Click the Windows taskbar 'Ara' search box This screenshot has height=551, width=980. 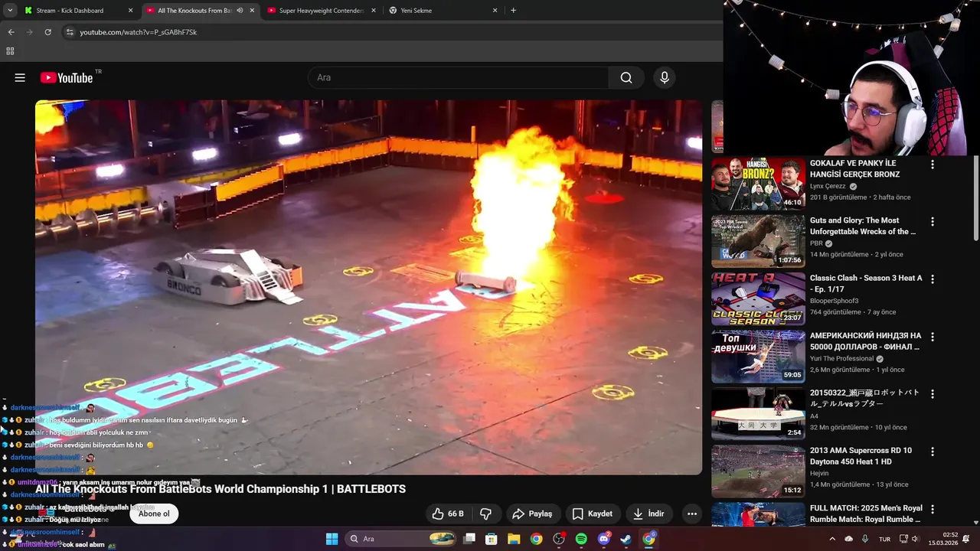pyautogui.click(x=402, y=539)
